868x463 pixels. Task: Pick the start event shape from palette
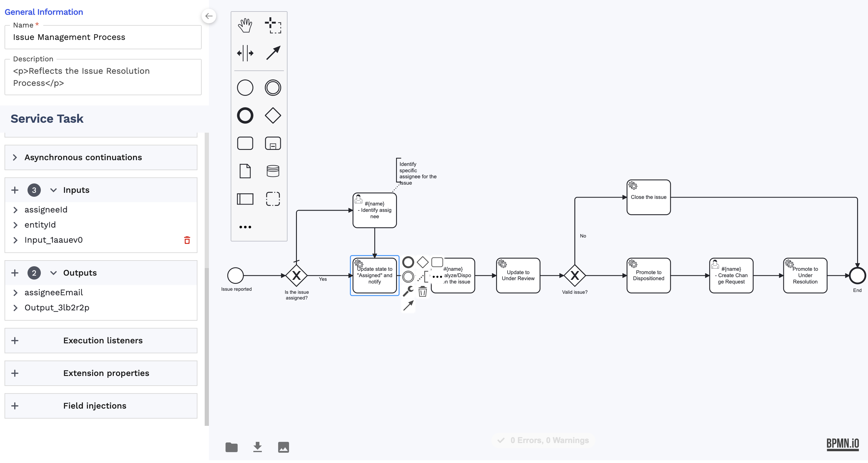(x=245, y=88)
